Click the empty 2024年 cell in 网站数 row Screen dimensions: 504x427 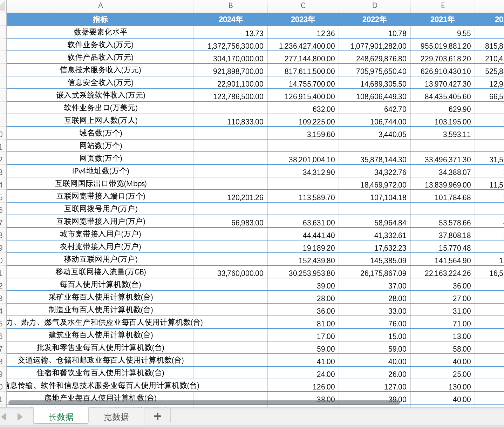(231, 146)
